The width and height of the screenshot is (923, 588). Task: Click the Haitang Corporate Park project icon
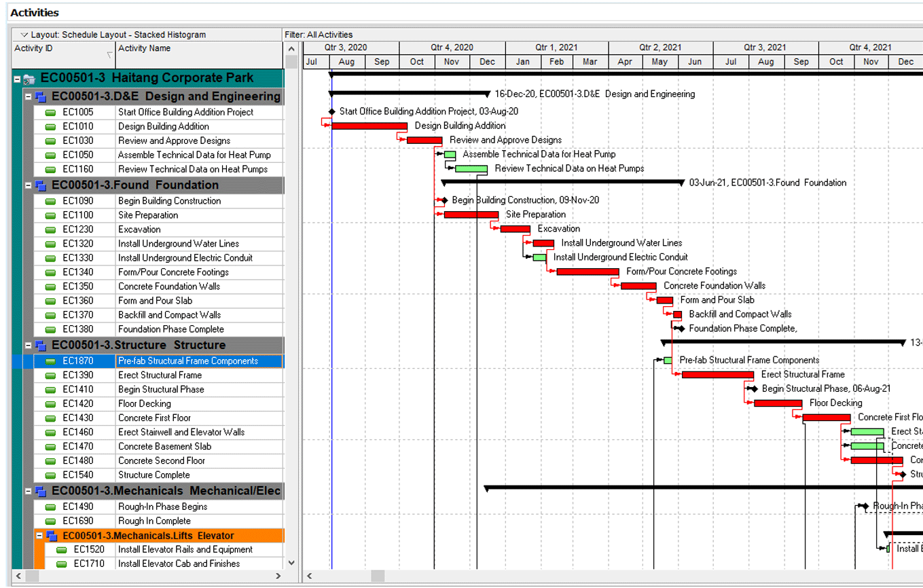point(29,79)
